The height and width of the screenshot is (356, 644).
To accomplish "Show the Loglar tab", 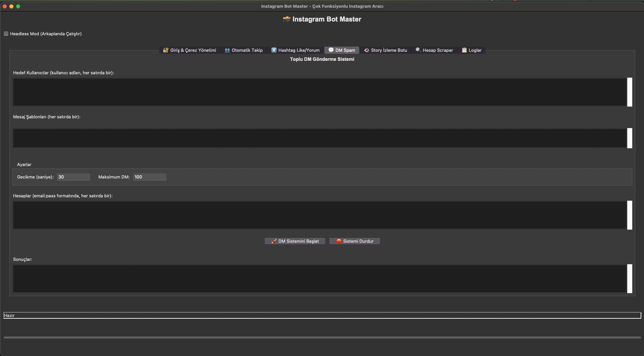I will click(x=471, y=50).
